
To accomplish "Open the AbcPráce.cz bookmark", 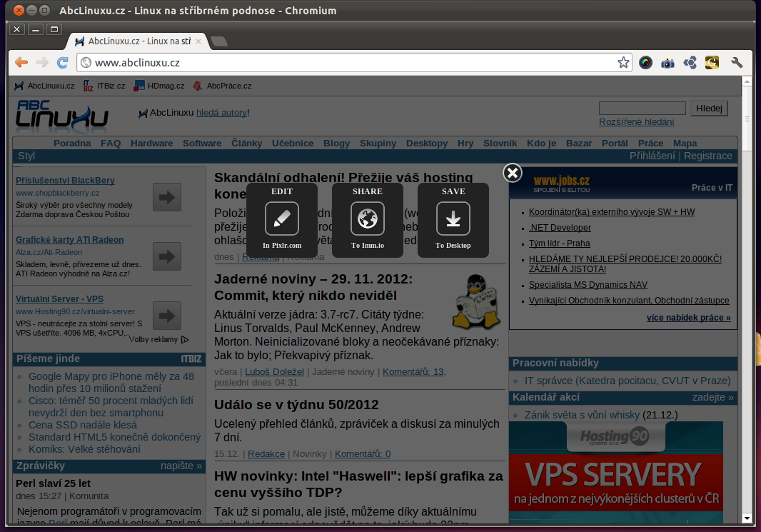I will [222, 86].
